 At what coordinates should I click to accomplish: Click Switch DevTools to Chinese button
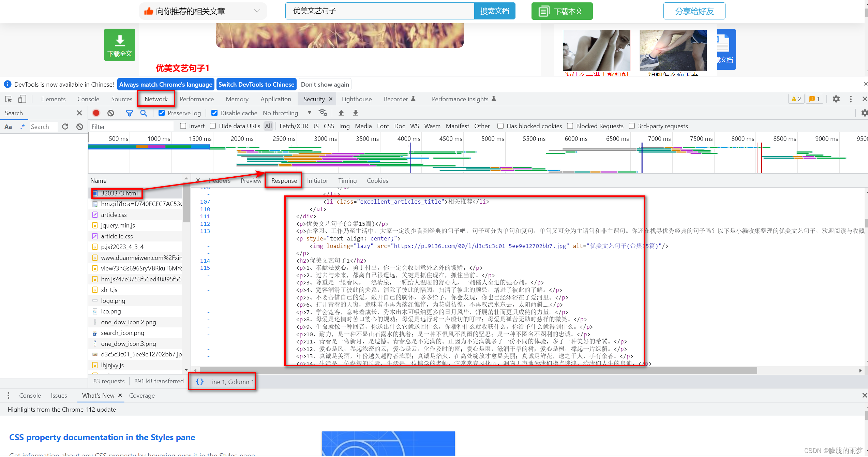pyautogui.click(x=256, y=84)
